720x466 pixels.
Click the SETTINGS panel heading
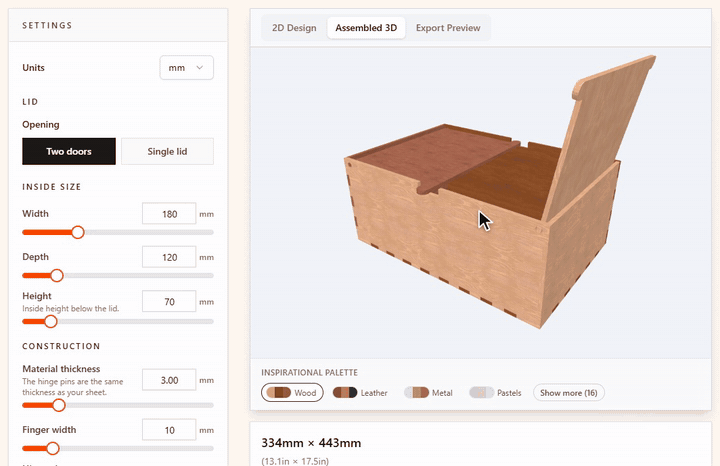tap(47, 25)
